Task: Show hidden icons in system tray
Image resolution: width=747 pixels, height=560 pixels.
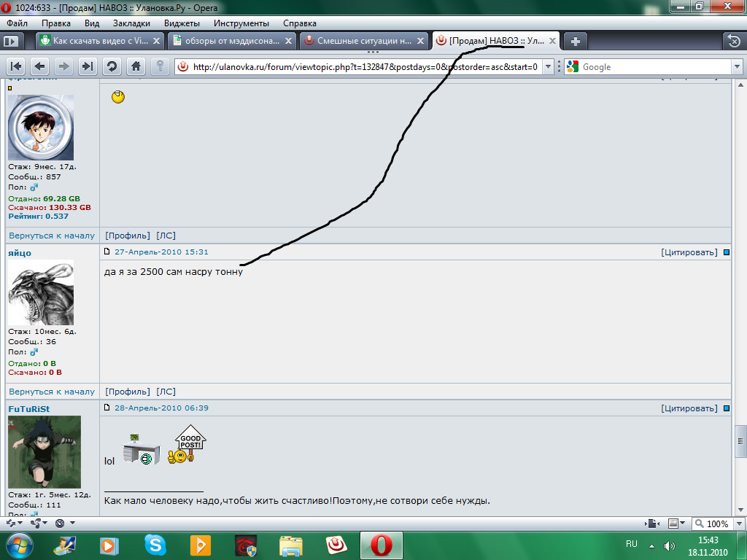Action: [x=651, y=546]
